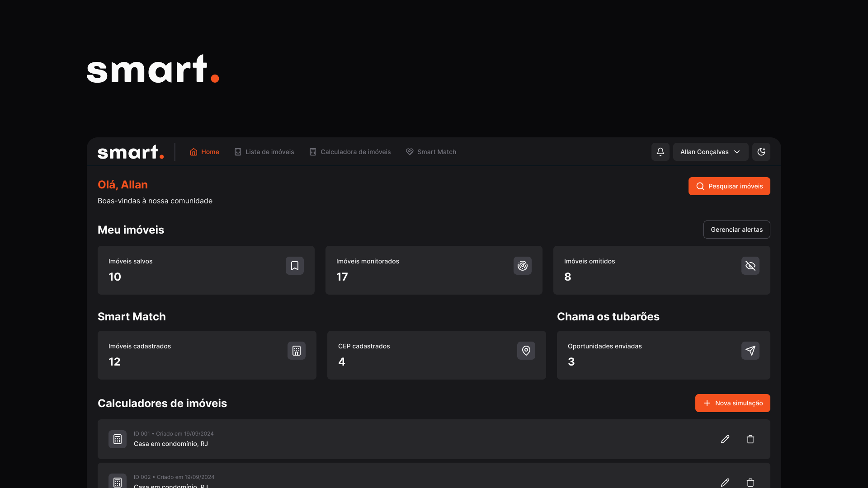
Task: Click the paper plane icon on Oportunidades enviadas
Action: pos(750,351)
